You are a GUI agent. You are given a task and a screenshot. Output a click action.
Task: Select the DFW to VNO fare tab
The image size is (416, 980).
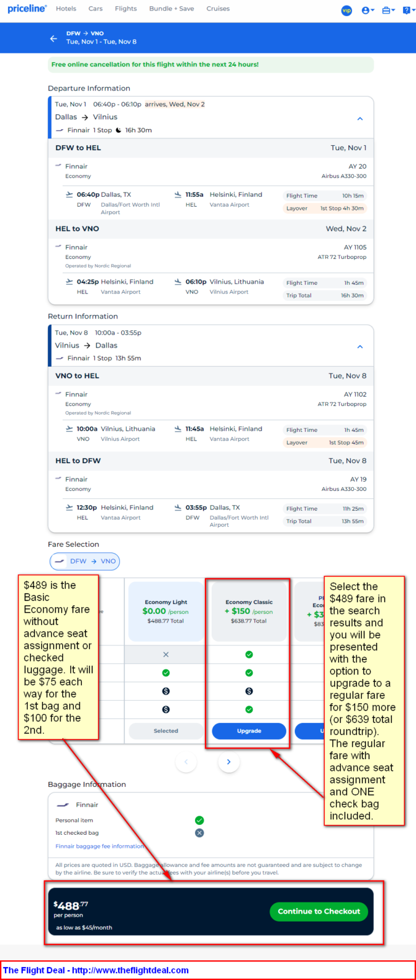tap(85, 561)
